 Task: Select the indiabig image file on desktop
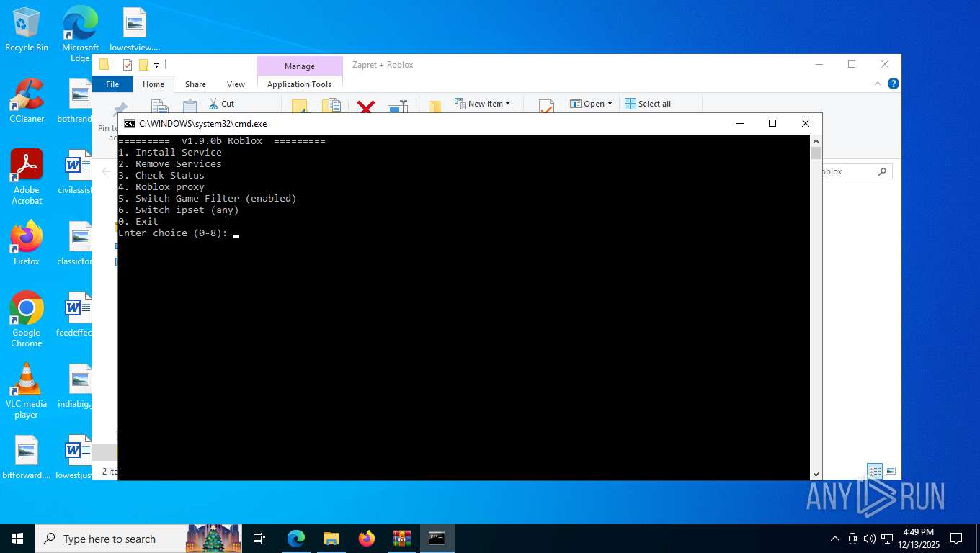(76, 387)
